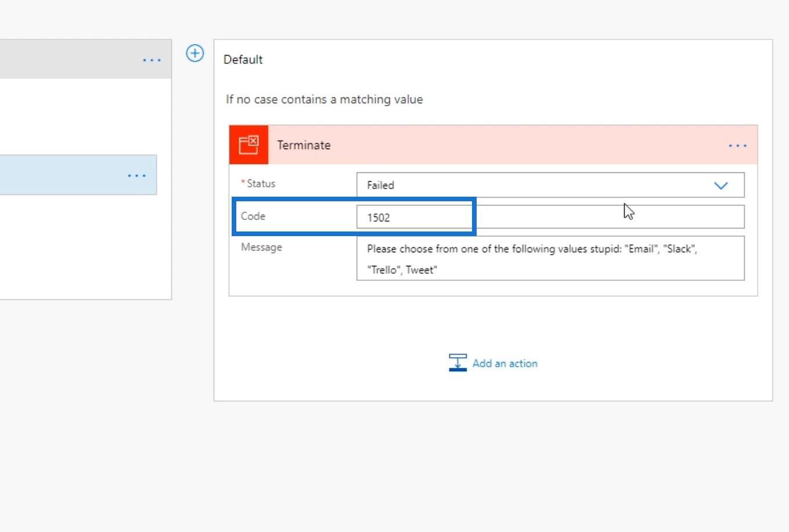Viewport: 789px width, 532px height.
Task: Click into the Message text field
Action: pyautogui.click(x=550, y=259)
